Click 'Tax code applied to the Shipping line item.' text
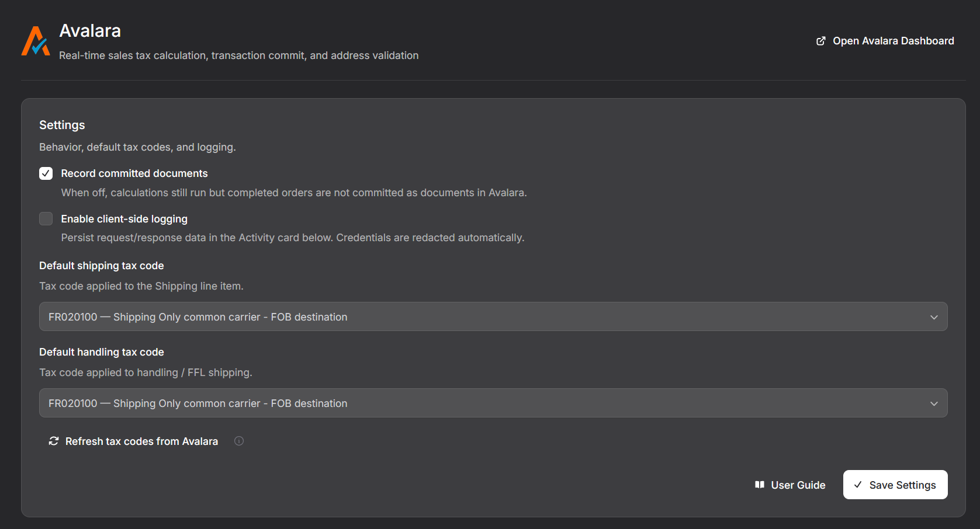Viewport: 980px width, 529px height. pyautogui.click(x=141, y=286)
